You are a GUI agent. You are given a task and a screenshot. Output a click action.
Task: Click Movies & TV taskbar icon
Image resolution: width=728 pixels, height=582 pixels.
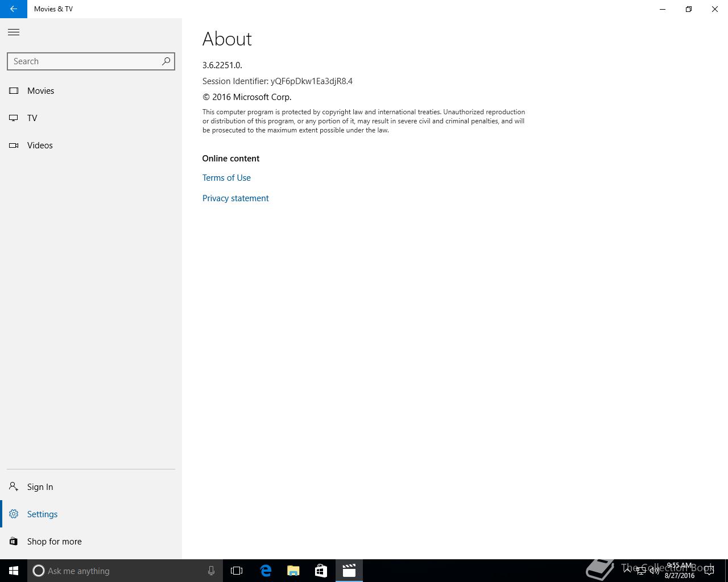tap(349, 571)
